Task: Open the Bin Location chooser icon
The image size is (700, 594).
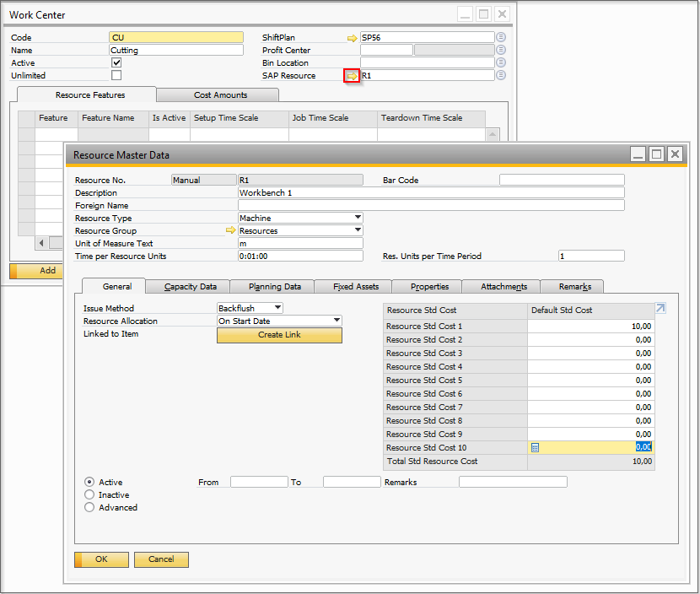Action: (x=501, y=63)
